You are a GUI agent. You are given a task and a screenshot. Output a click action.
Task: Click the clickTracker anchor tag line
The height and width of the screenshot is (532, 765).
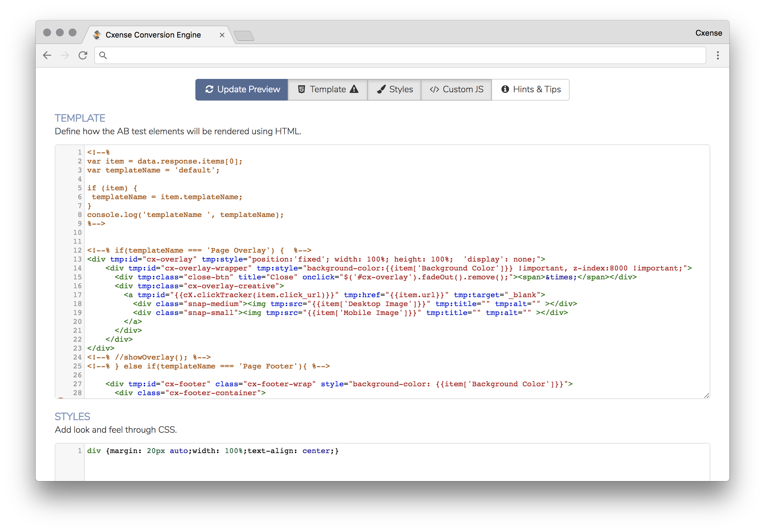click(334, 295)
